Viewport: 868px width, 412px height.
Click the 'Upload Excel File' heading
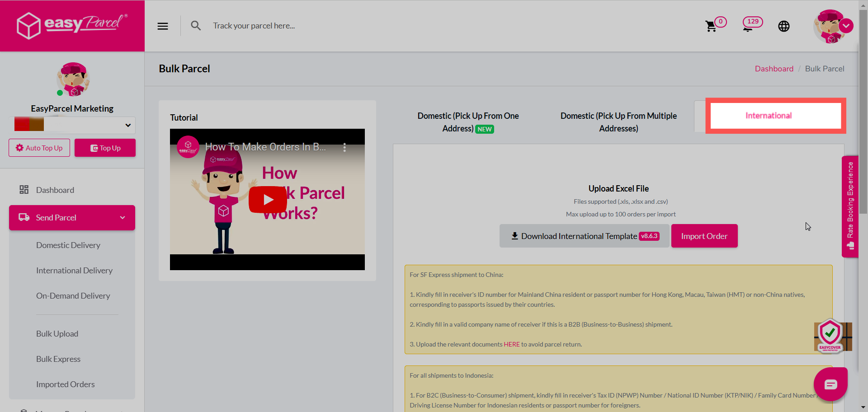[618, 188]
